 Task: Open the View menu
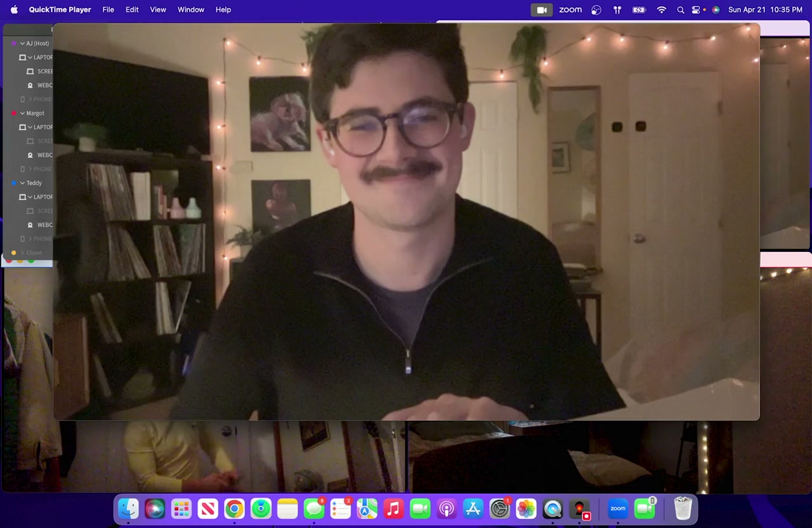158,10
